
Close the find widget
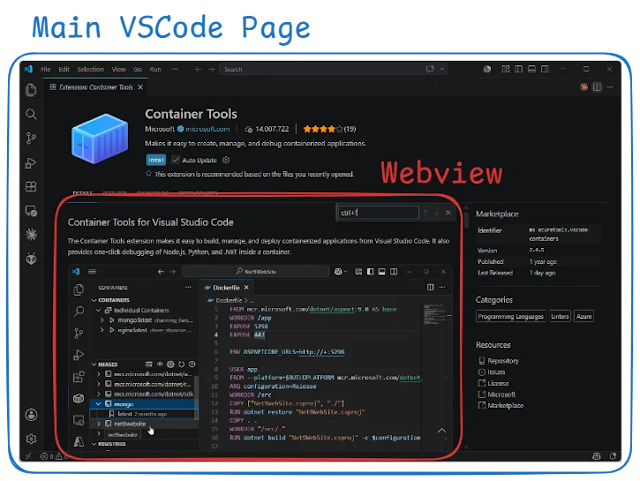point(448,213)
